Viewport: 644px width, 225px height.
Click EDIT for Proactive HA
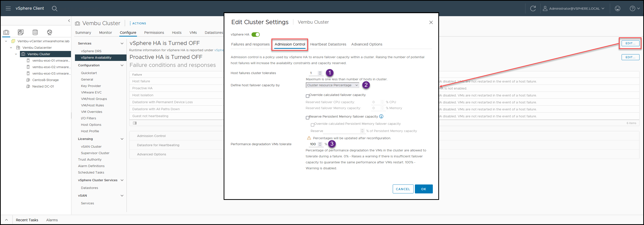630,57
